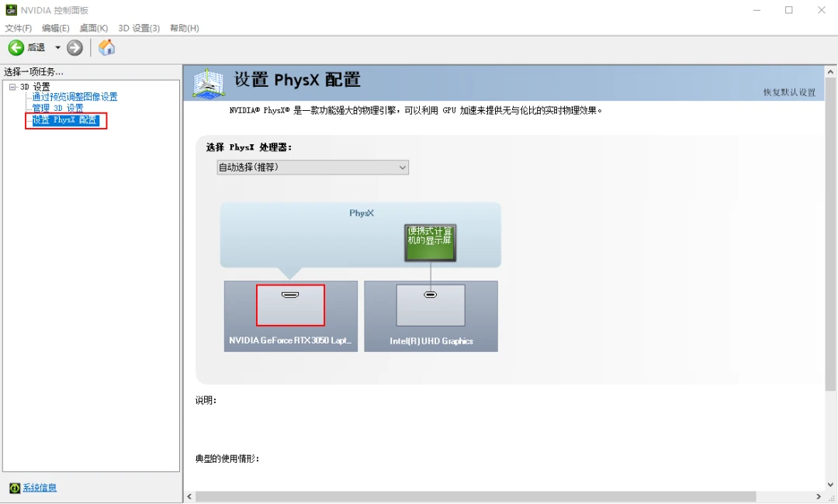
Task: Open the 帮助(H) menu
Action: tap(185, 28)
